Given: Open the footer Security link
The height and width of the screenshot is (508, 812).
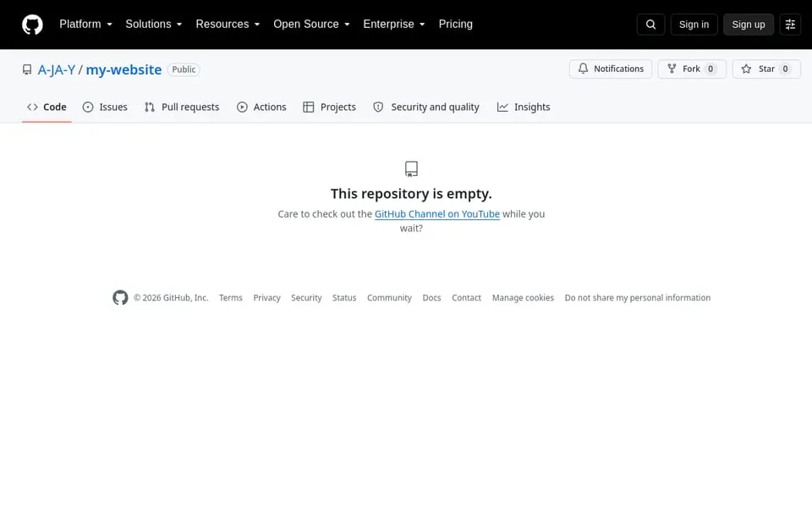Looking at the screenshot, I should pos(306,297).
